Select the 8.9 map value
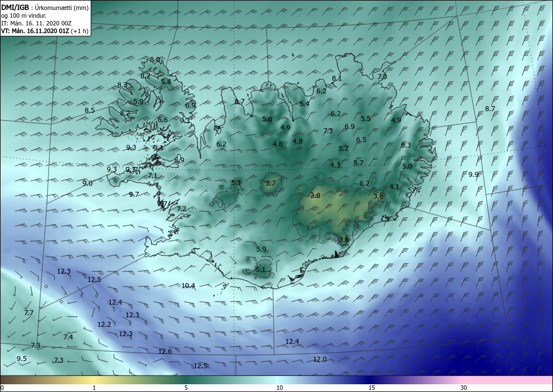The width and height of the screenshot is (553, 392). point(179,160)
